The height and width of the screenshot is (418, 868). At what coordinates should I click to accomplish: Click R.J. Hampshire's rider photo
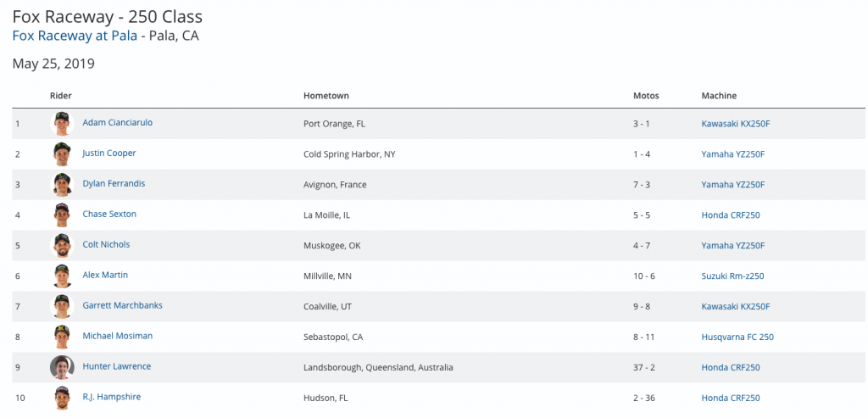(x=62, y=398)
